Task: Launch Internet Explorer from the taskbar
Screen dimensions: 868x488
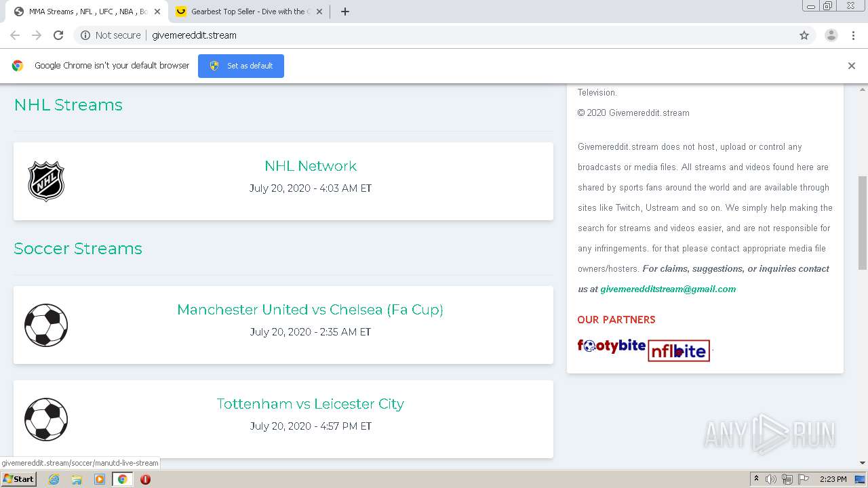Action: [x=54, y=479]
